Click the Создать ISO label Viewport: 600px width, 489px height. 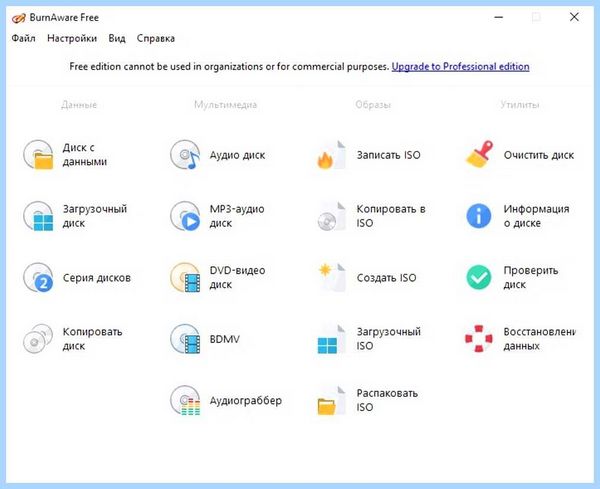click(386, 278)
